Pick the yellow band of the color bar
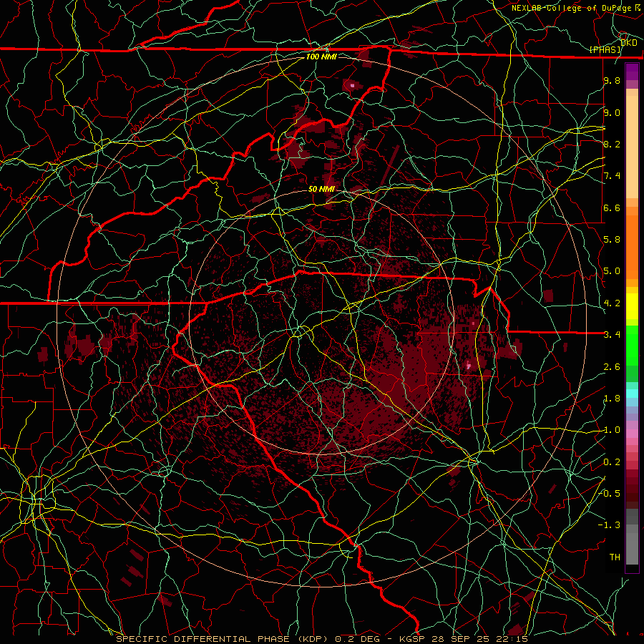This screenshot has width=644, height=644. point(632,306)
